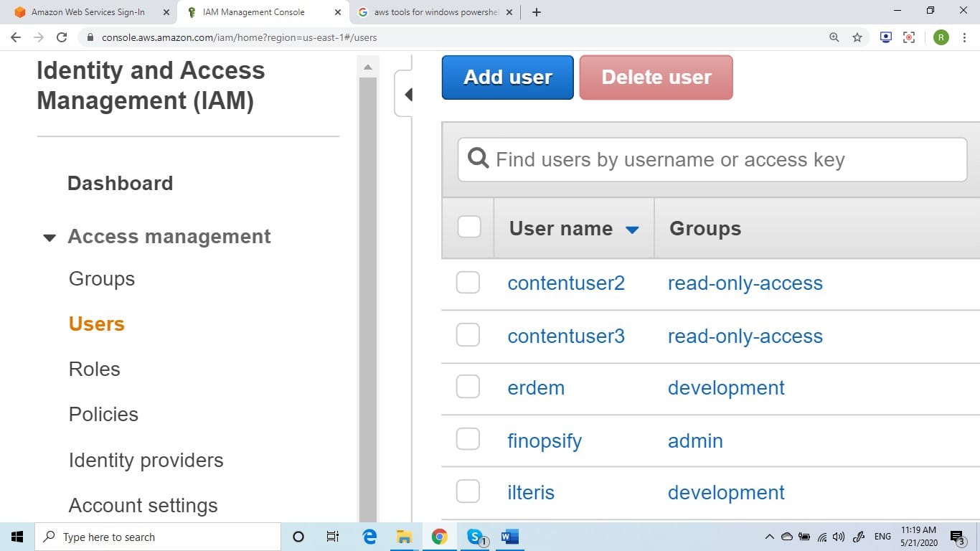Open the Chrome three-dot menu

(x=964, y=37)
